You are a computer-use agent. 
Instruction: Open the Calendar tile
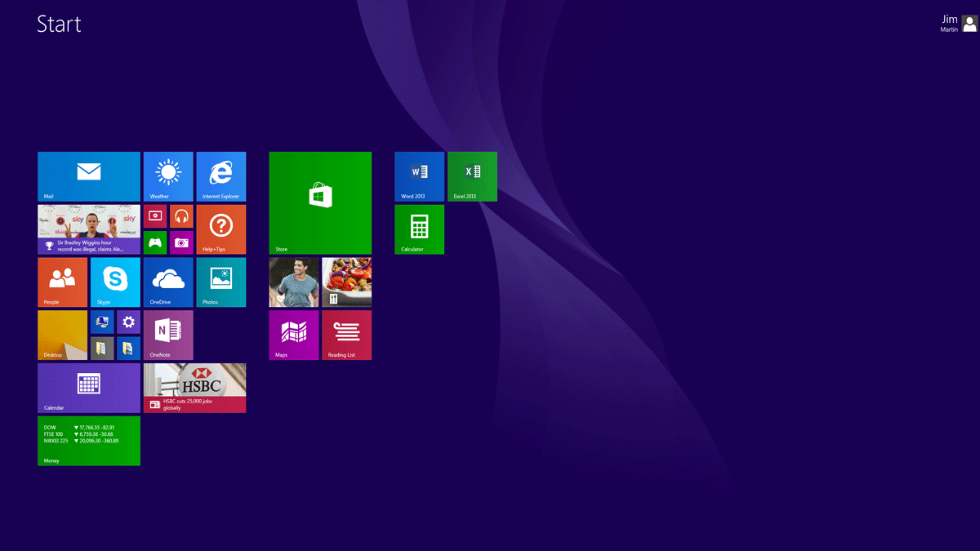(88, 388)
